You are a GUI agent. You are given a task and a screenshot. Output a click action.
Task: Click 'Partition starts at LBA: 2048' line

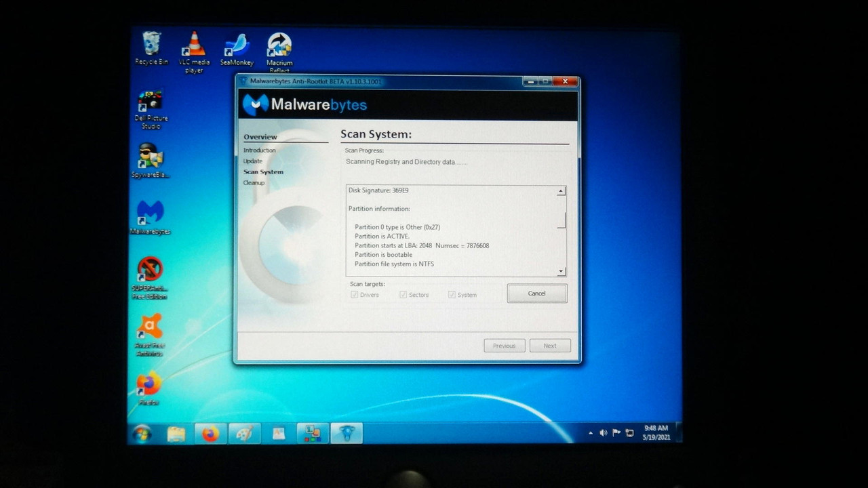click(422, 245)
